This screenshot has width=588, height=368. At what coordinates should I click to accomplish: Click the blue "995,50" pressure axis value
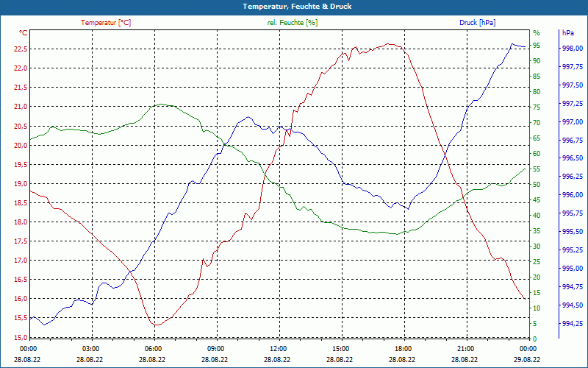click(573, 232)
